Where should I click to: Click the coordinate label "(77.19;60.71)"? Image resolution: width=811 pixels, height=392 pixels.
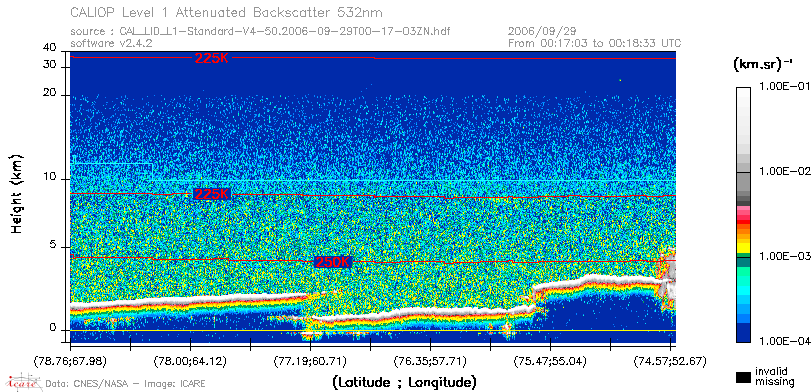coord(310,361)
